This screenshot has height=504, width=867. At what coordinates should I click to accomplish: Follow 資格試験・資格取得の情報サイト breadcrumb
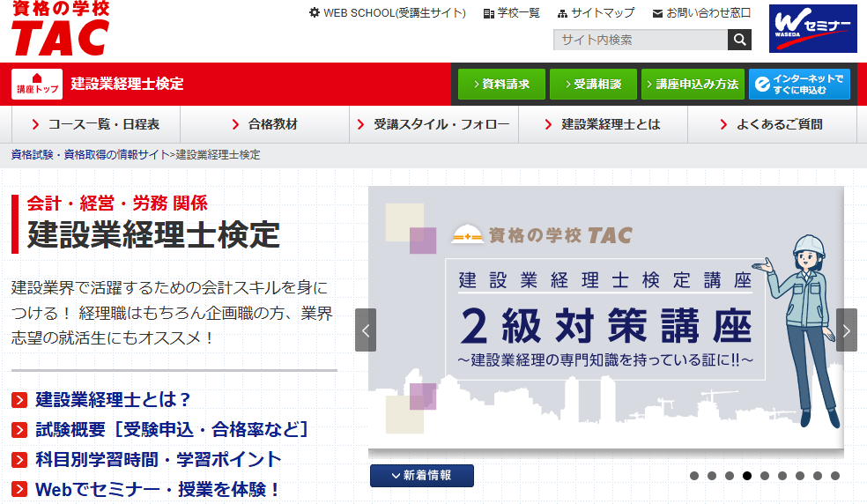(x=90, y=155)
